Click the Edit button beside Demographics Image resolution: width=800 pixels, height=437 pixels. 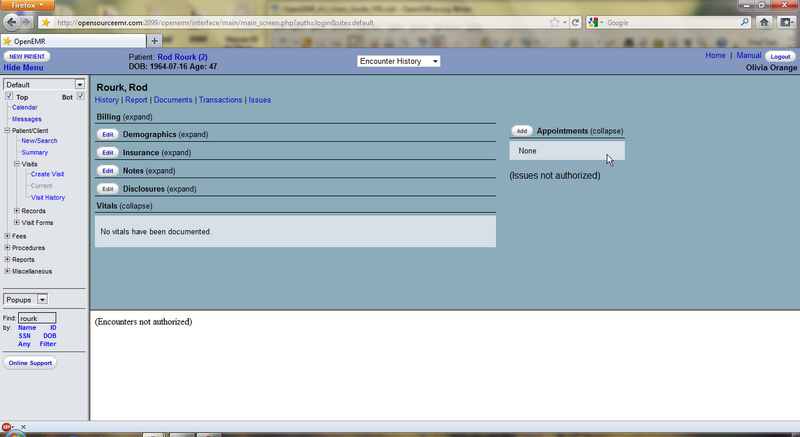coord(108,134)
